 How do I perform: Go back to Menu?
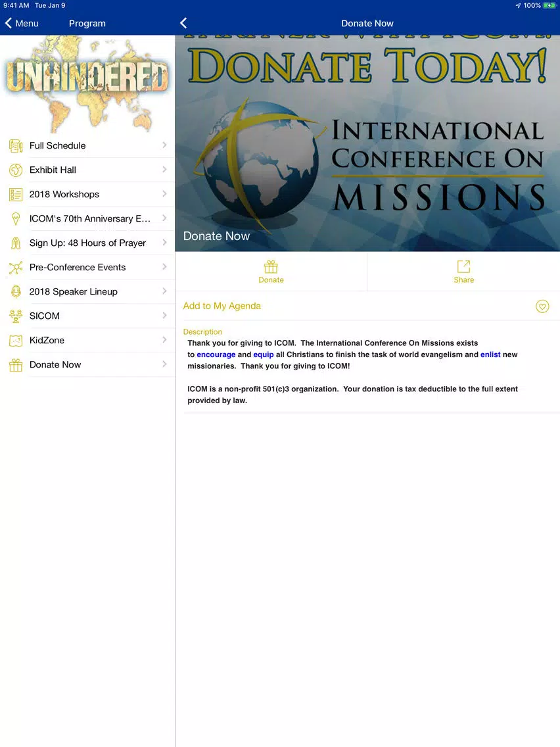click(22, 24)
